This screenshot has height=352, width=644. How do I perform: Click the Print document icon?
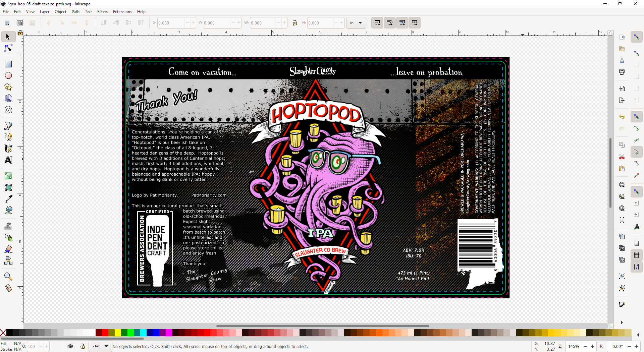(x=622, y=72)
